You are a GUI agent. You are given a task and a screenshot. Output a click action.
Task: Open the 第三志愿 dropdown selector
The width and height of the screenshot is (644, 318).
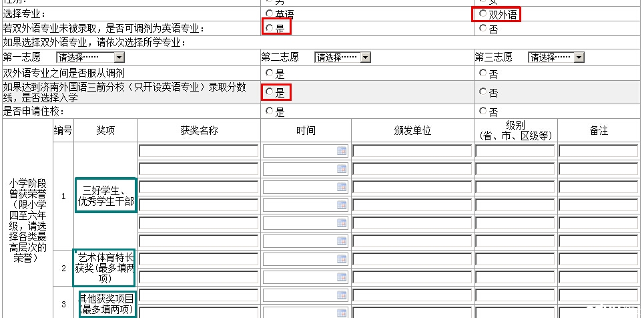(579, 57)
